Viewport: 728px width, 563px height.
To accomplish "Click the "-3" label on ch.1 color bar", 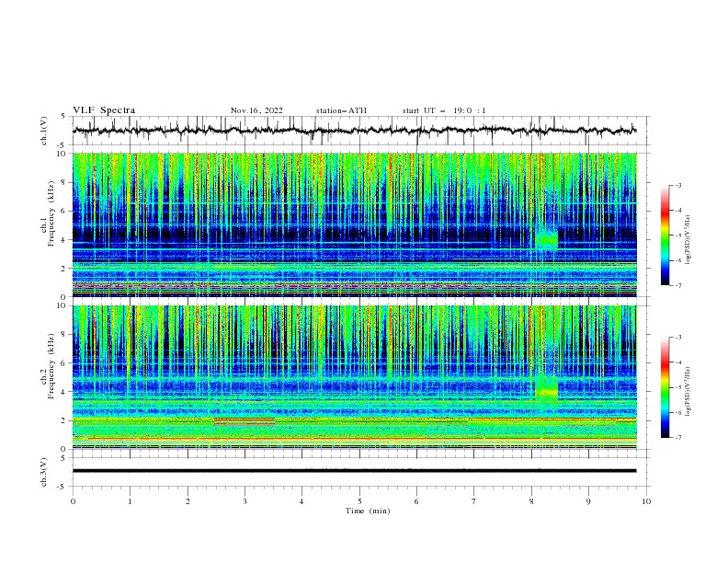I will [x=678, y=185].
